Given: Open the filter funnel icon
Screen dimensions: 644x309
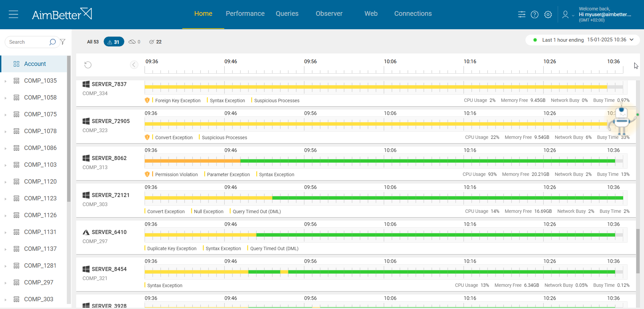Looking at the screenshot, I should [x=62, y=42].
